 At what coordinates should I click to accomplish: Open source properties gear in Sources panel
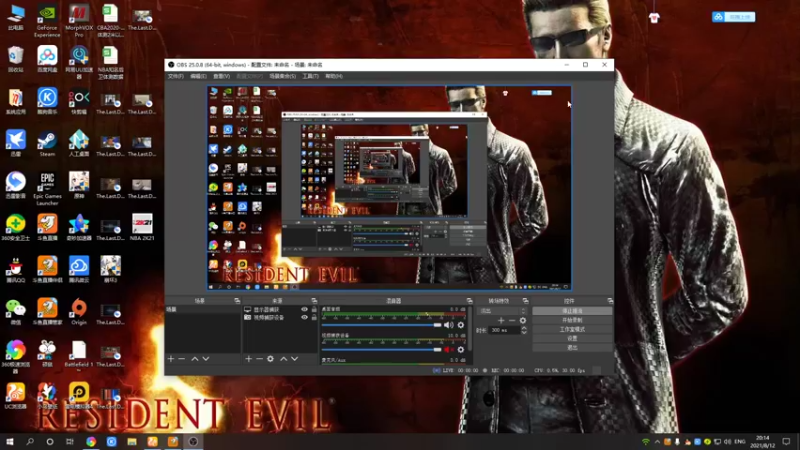[270, 359]
